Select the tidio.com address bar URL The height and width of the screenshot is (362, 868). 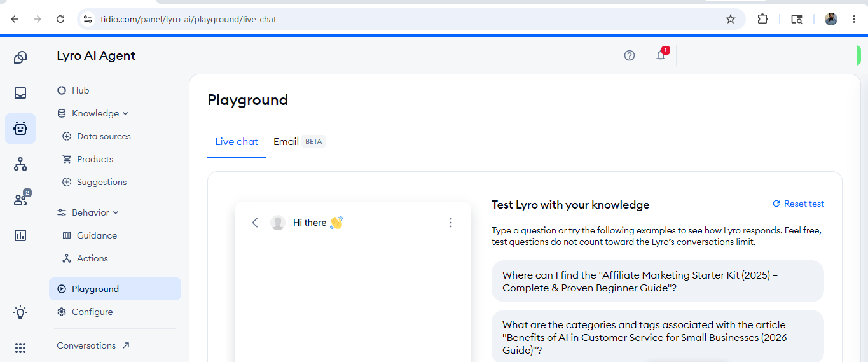click(188, 19)
